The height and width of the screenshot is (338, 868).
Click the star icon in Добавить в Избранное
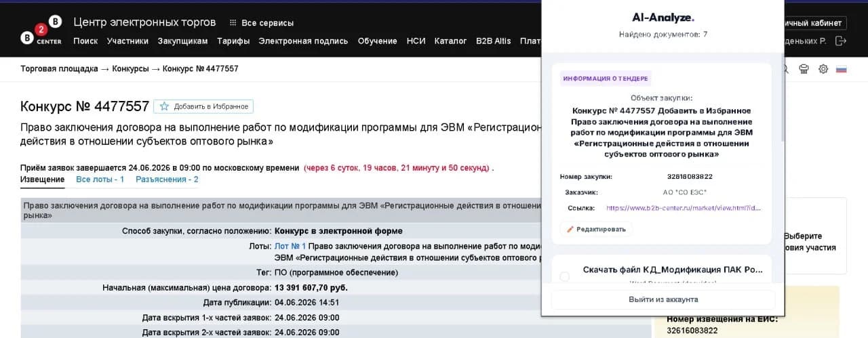[x=164, y=106]
